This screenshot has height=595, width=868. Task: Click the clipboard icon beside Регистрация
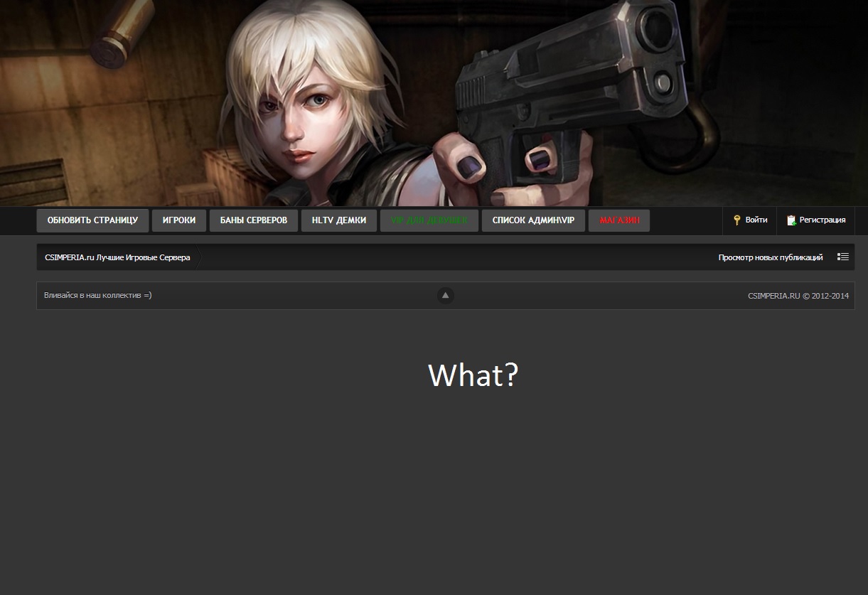click(x=791, y=220)
